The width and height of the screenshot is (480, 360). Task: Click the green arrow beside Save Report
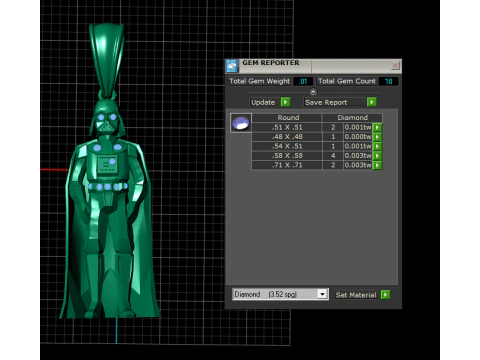click(x=372, y=102)
